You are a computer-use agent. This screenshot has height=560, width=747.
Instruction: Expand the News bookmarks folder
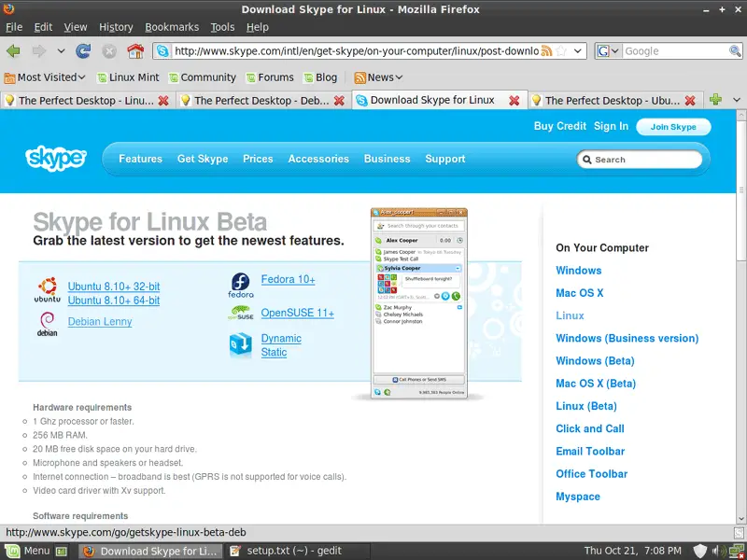pos(378,77)
